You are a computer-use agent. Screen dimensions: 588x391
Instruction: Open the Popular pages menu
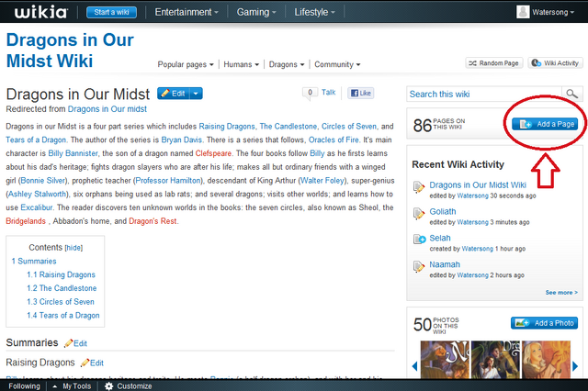click(x=186, y=64)
